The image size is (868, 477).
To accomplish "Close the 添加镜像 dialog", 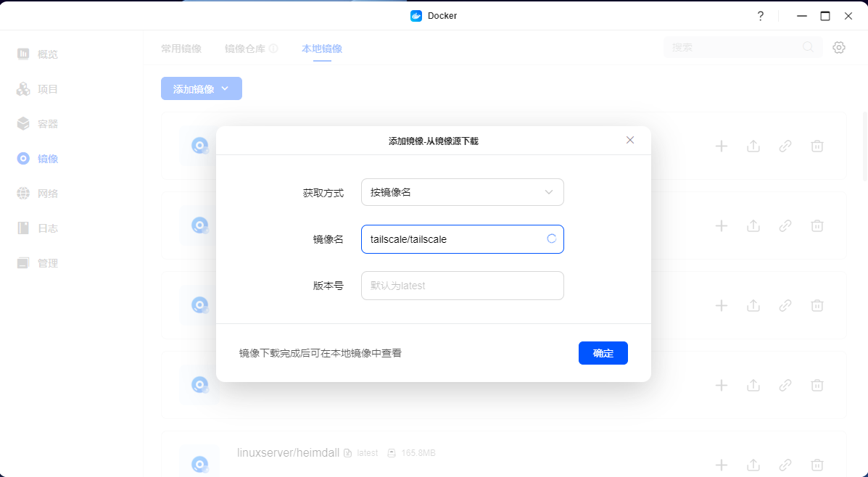I will [x=630, y=140].
